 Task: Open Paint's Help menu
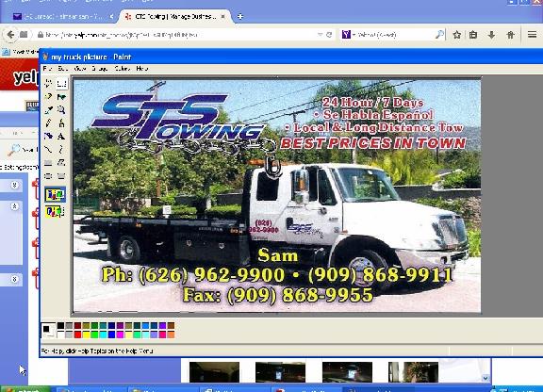tap(142, 69)
